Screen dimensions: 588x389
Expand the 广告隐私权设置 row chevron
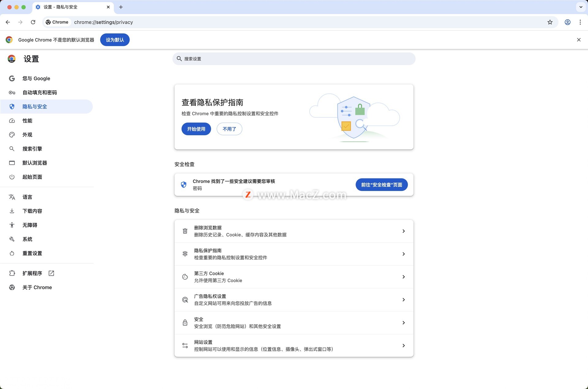[x=404, y=300]
